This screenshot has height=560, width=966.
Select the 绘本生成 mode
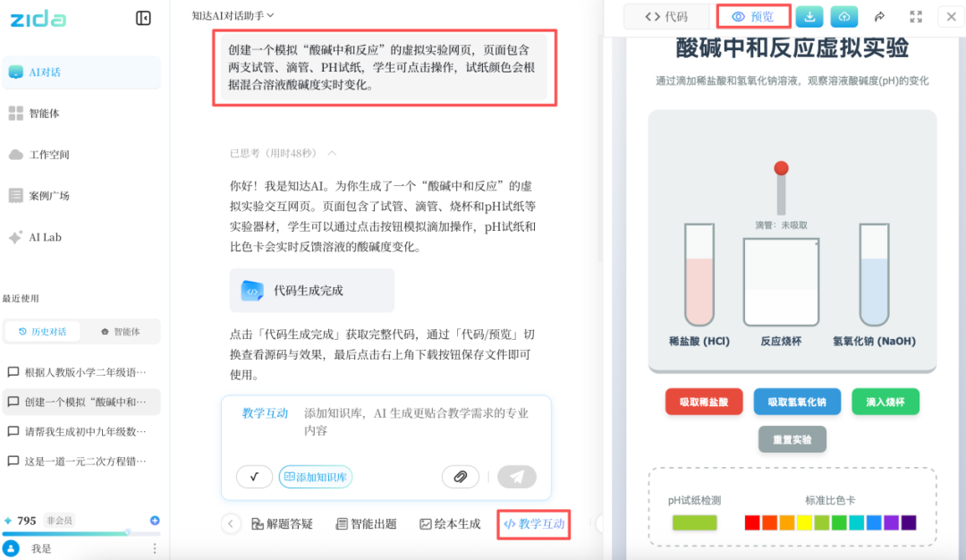[450, 523]
